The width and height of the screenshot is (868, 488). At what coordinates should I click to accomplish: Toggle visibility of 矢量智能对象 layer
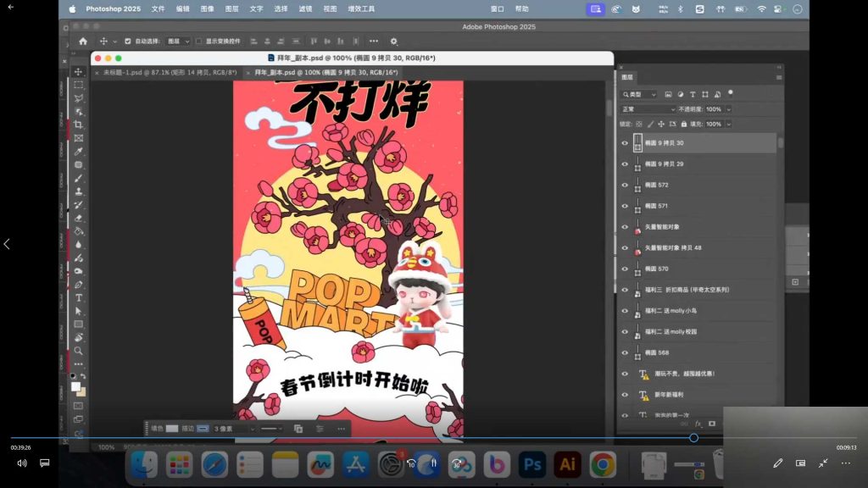[x=625, y=226]
